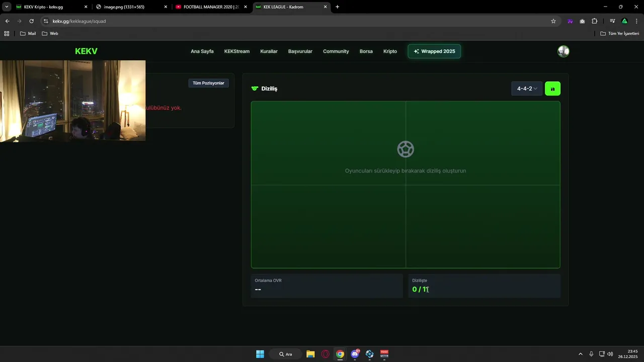The height and width of the screenshot is (362, 644).
Task: Open File Explorer from taskbar
Action: 310,354
